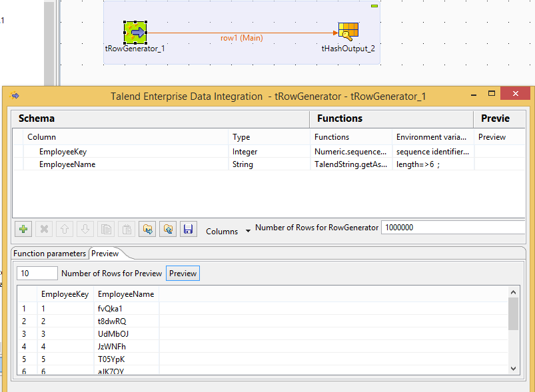This screenshot has width=535, height=392.
Task: Save the schema with floppy disk icon
Action: click(189, 229)
